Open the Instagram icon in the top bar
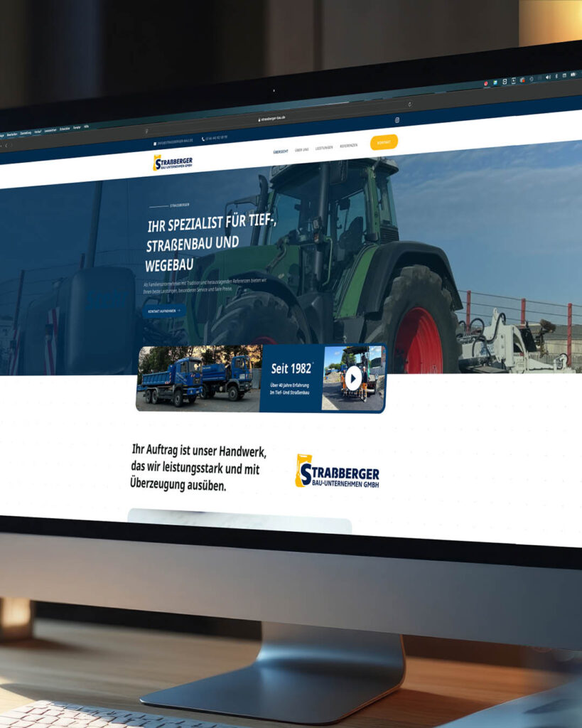The image size is (582, 728). pyautogui.click(x=397, y=120)
